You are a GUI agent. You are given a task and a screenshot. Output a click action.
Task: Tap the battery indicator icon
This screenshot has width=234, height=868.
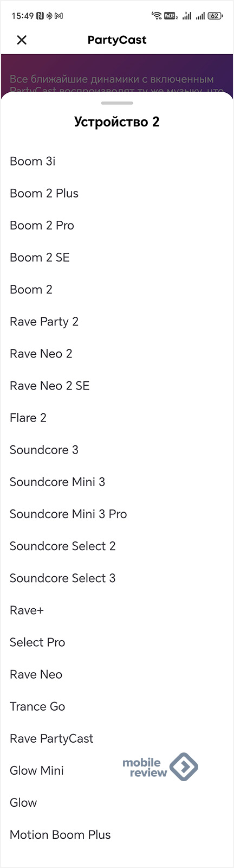tap(215, 16)
